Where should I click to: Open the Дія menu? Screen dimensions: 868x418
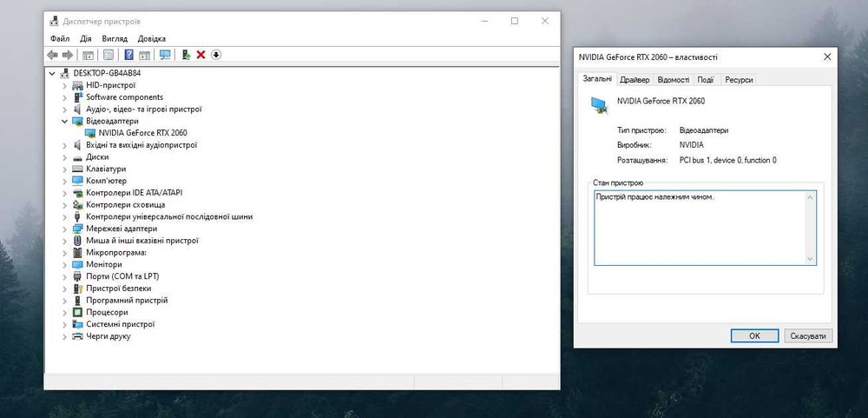(86, 39)
